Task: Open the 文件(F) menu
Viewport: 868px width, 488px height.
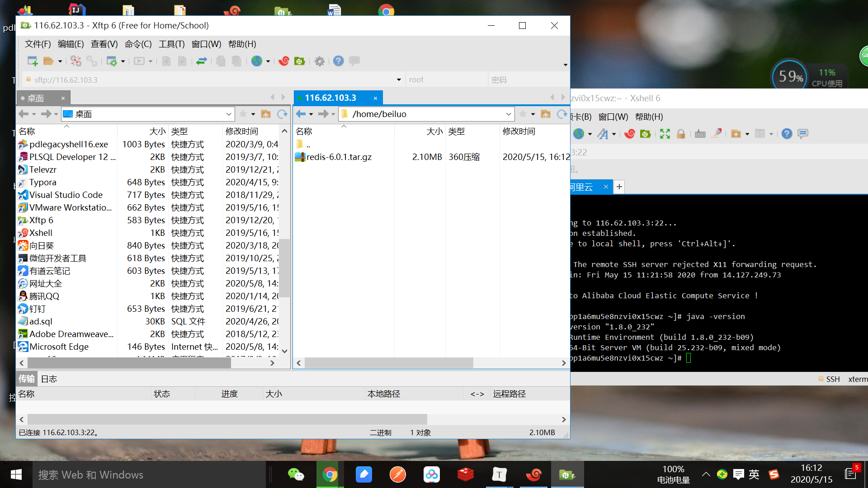Action: (38, 44)
